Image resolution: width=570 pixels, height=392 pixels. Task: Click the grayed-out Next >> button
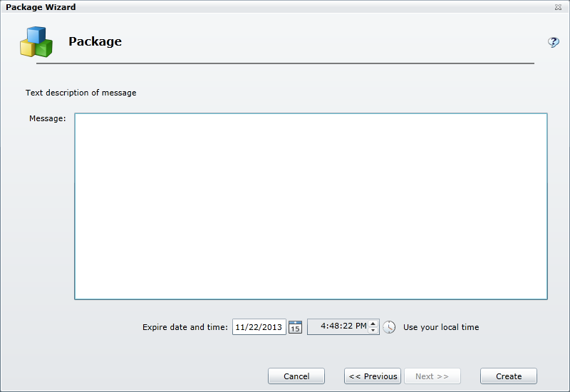click(432, 376)
